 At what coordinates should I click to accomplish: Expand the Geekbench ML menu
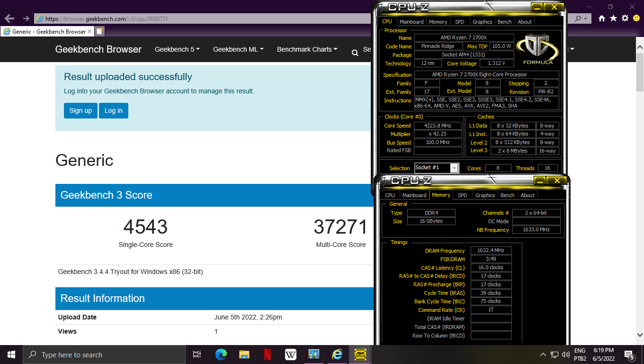pos(238,49)
